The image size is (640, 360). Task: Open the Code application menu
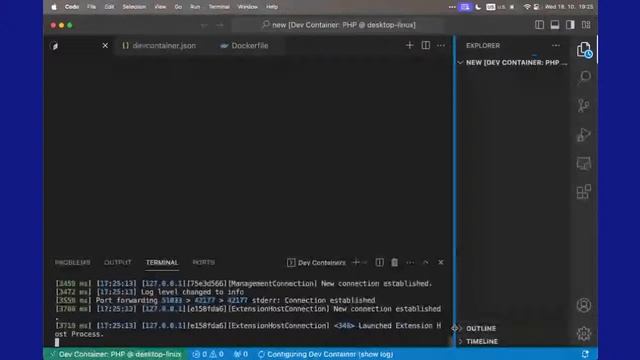tap(72, 7)
